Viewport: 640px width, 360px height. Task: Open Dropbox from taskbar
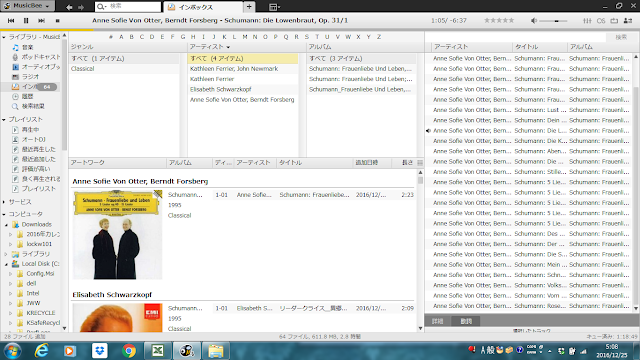pos(100,351)
